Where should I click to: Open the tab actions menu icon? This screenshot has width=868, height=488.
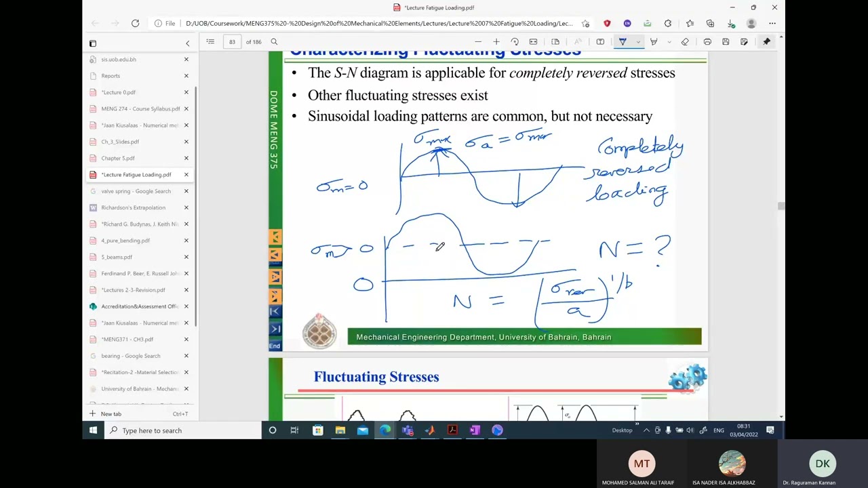pyautogui.click(x=93, y=43)
